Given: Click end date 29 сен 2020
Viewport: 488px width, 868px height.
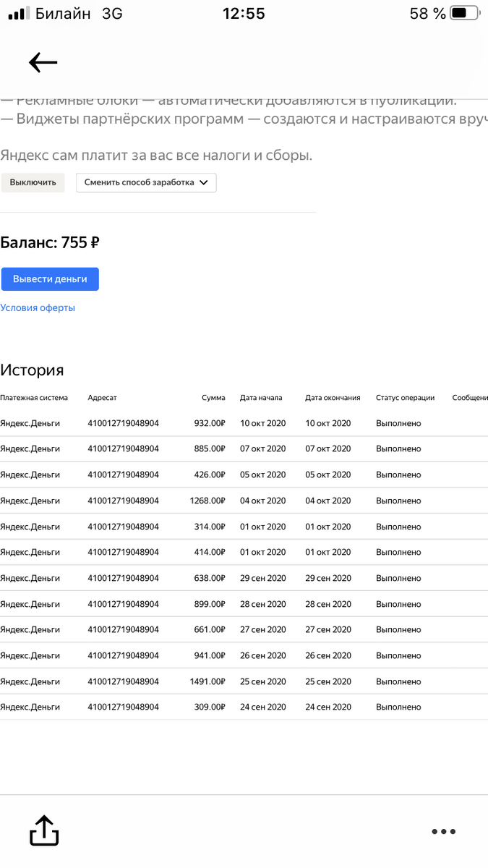Looking at the screenshot, I should pyautogui.click(x=328, y=578).
